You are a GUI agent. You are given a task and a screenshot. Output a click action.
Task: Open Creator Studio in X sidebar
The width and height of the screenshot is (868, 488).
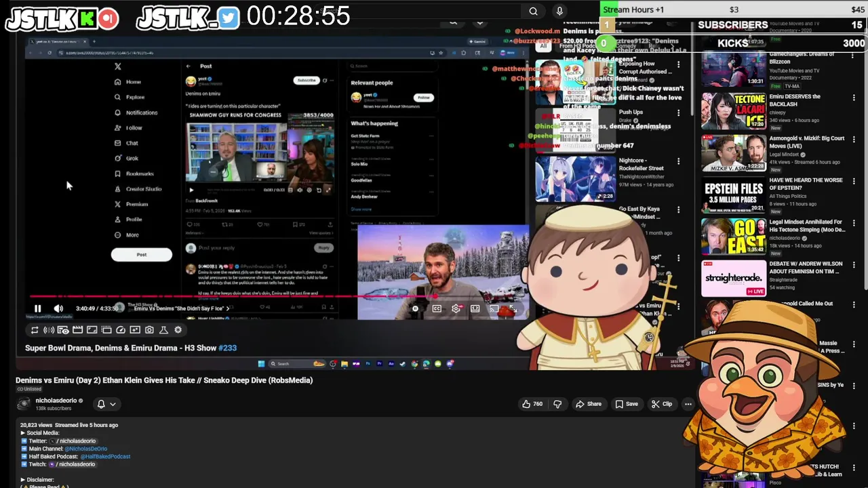pos(138,188)
